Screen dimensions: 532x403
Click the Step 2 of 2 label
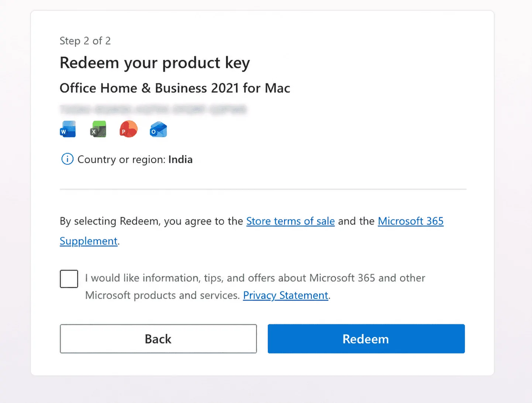(85, 41)
